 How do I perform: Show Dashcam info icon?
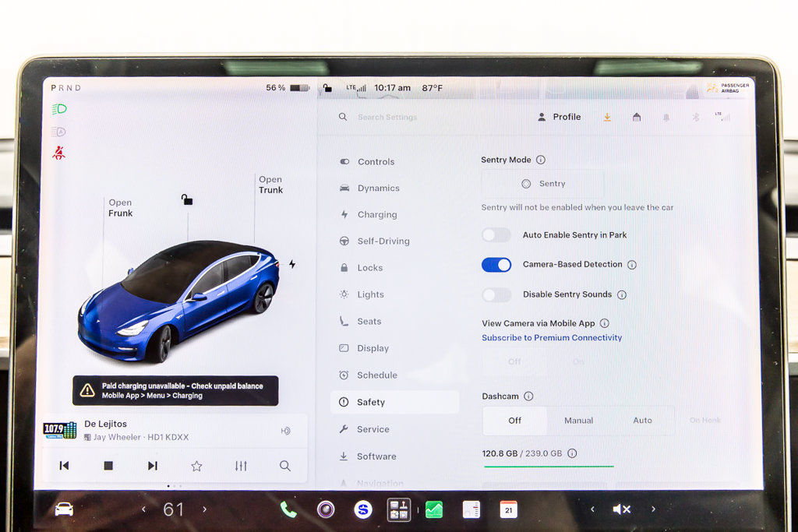coord(529,396)
